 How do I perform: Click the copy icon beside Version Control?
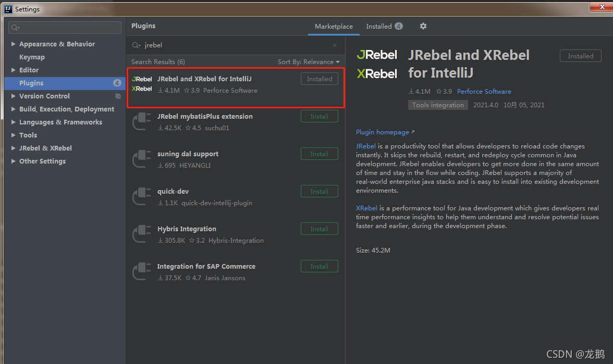click(118, 96)
